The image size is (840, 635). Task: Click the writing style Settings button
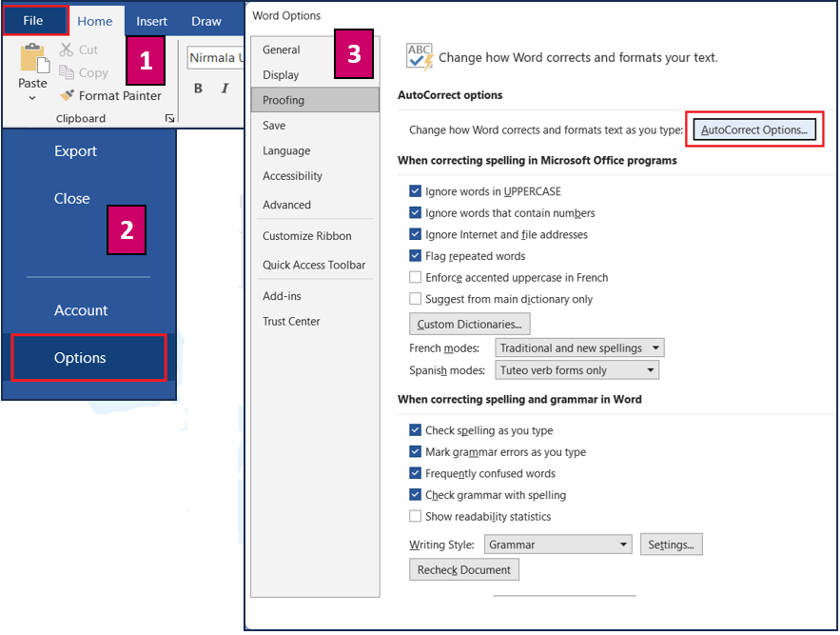(x=671, y=545)
